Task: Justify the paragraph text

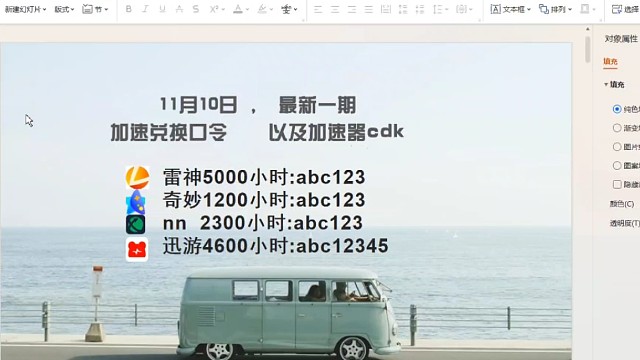Action: 369,9
